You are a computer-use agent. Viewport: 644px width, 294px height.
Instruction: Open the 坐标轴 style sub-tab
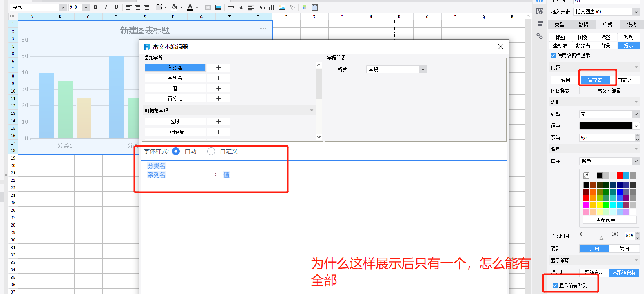[x=560, y=45]
